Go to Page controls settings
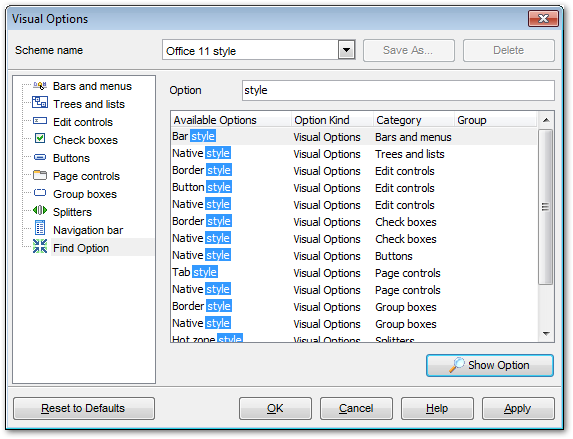 [86, 176]
